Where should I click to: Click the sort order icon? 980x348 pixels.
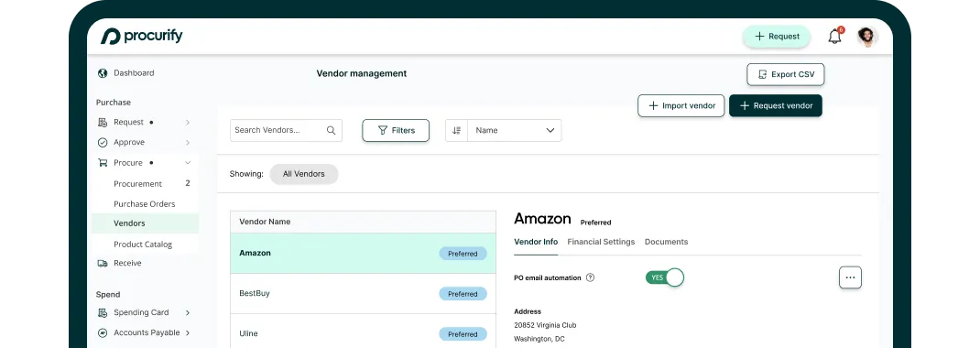tap(456, 131)
